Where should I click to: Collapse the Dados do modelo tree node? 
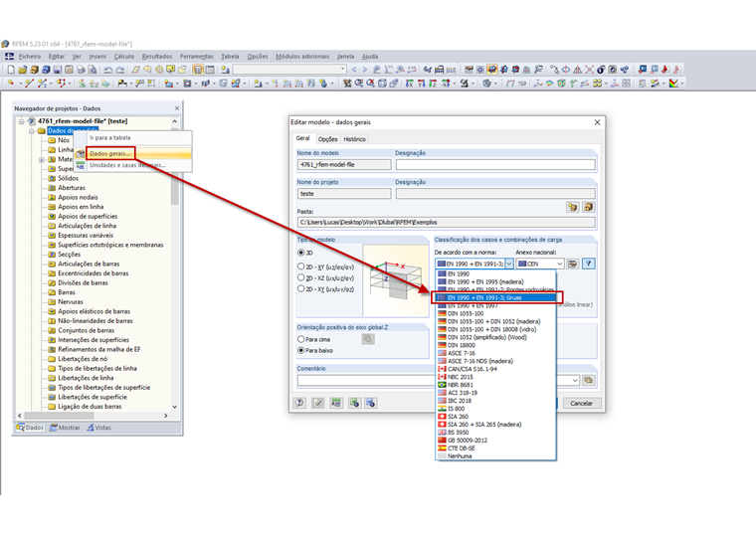coord(31,131)
